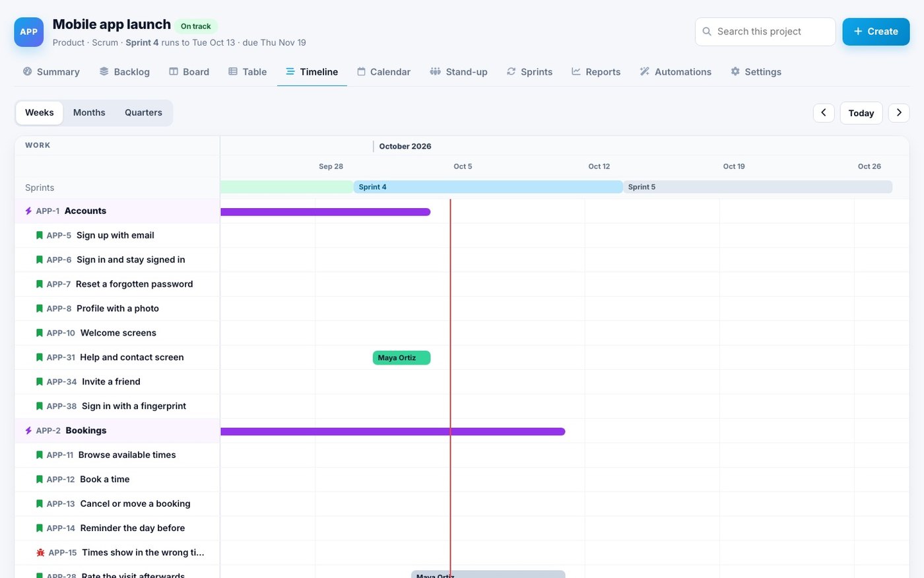924x578 pixels.
Task: Click the story icon for APP-31
Action: [x=40, y=357]
